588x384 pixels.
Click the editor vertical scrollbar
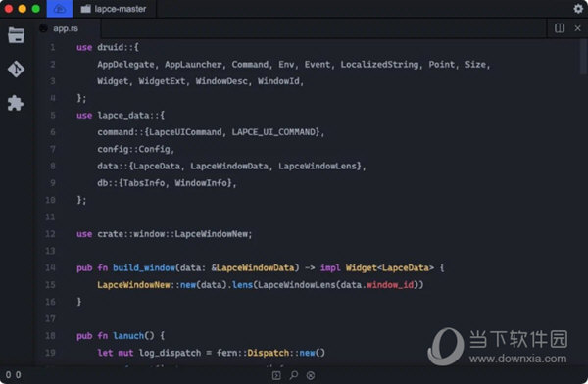pyautogui.click(x=582, y=56)
